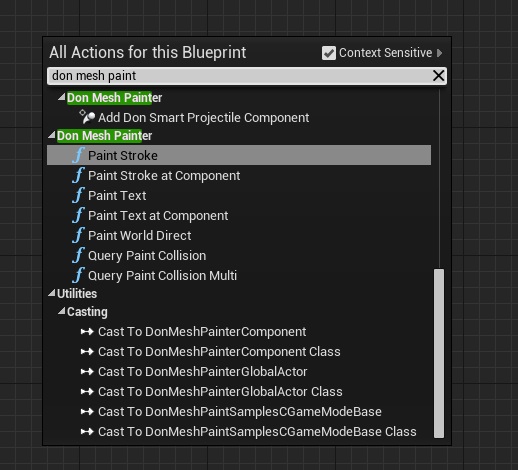Click the function icon beside Paint World Direct
This screenshot has width=518, height=470.
click(x=78, y=235)
